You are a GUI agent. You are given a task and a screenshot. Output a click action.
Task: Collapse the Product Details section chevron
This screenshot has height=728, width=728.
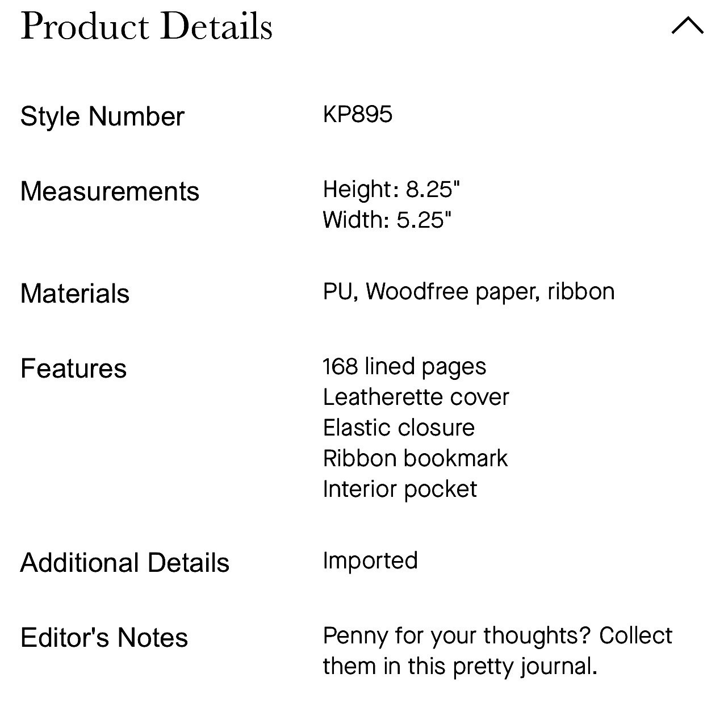(687, 26)
